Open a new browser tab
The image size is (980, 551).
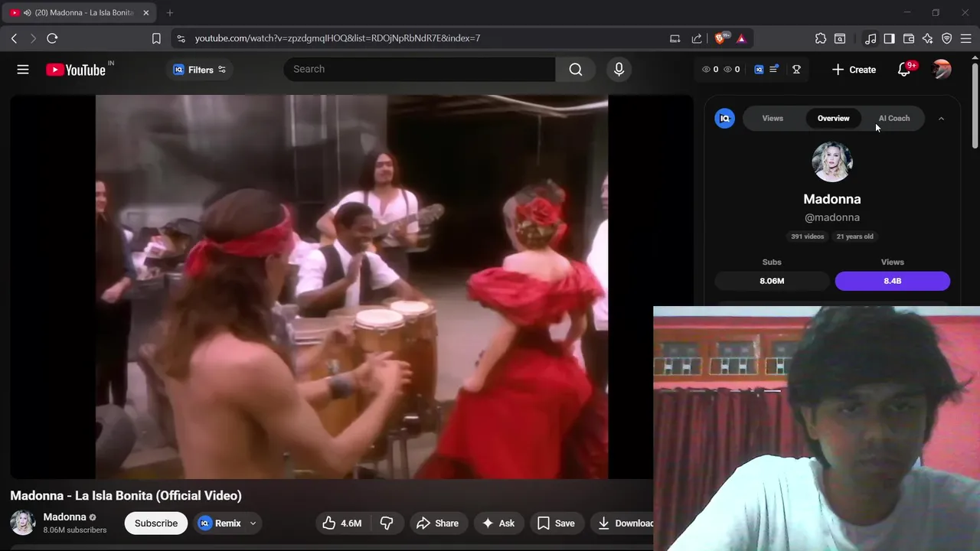click(x=170, y=13)
